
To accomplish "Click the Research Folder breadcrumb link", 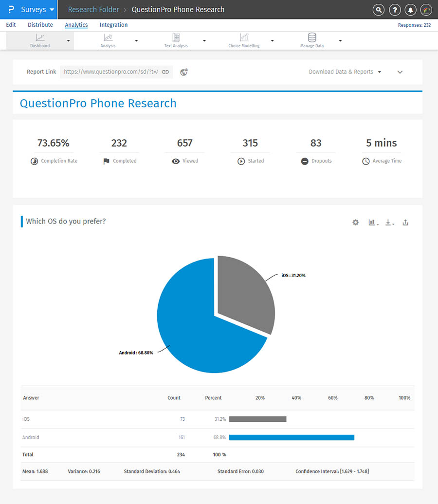I will [x=93, y=9].
